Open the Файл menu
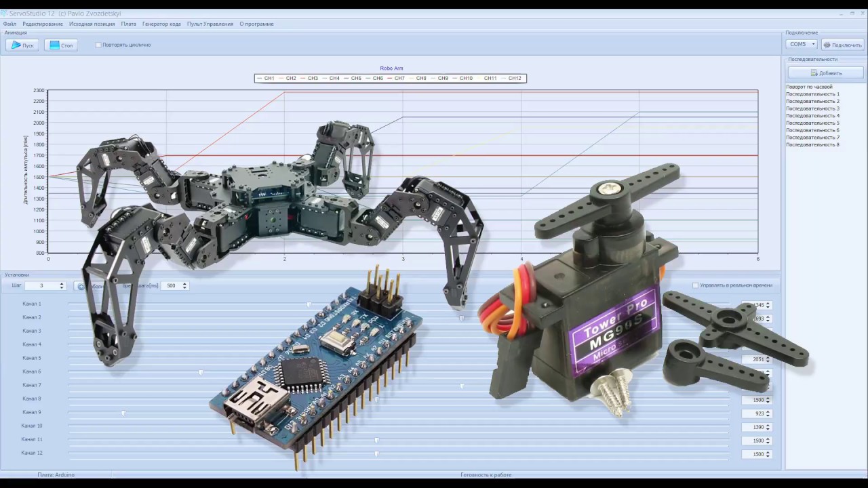The width and height of the screenshot is (868, 488). click(x=9, y=24)
